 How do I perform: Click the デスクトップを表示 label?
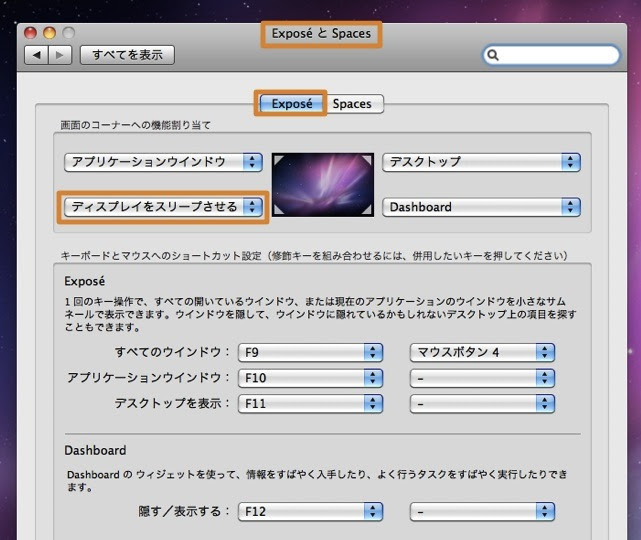pyautogui.click(x=172, y=403)
